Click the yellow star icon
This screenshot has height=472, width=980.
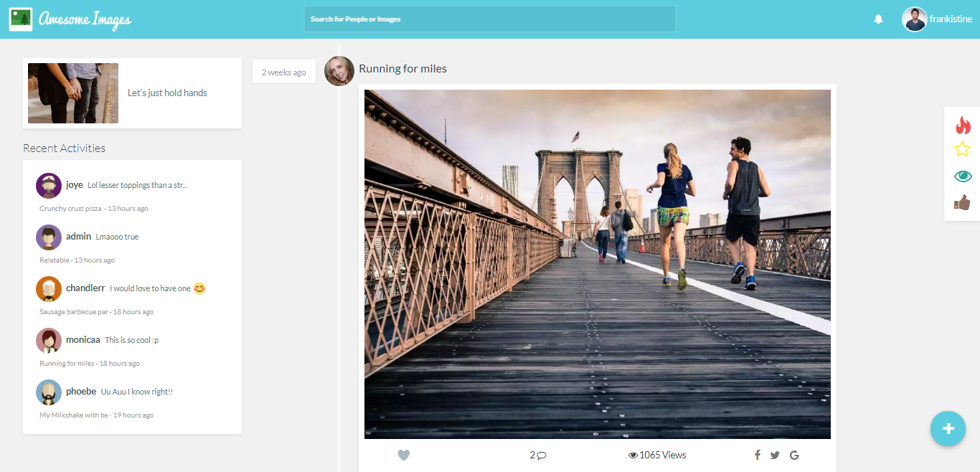[962, 149]
